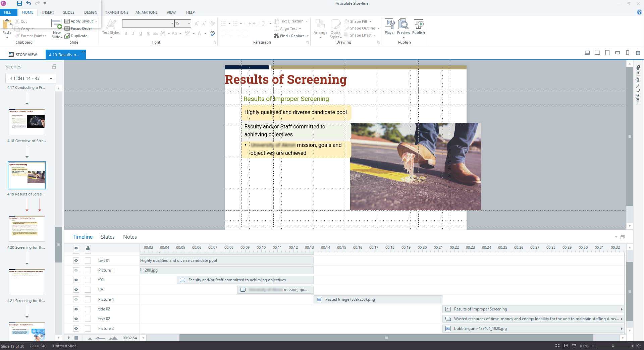Viewport: 644px width, 350px height.
Task: Open Text Direction dropdown
Action: click(x=307, y=21)
